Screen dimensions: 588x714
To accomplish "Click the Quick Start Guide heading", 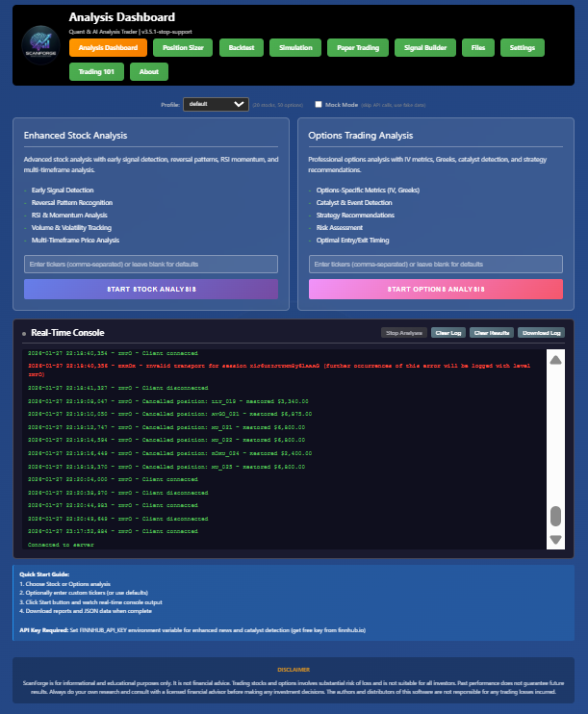I will (44, 574).
